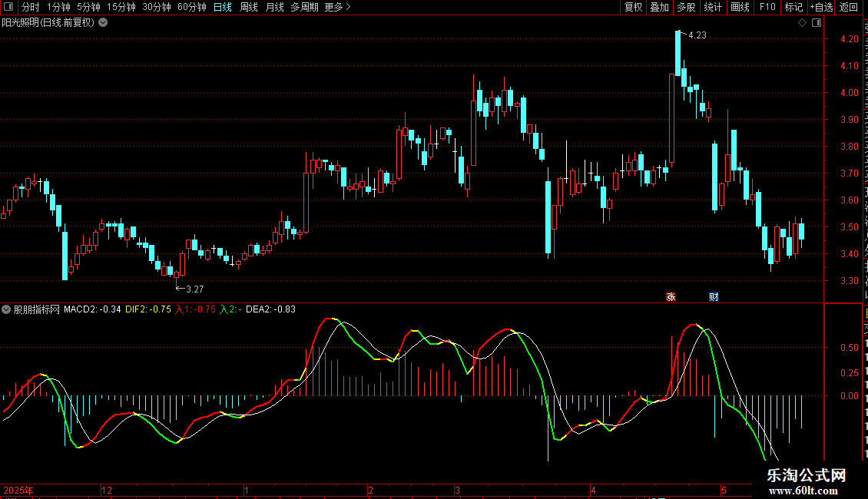Click the red 入1: -0.75 value
Viewport: 868px width, 499px height.
(x=195, y=310)
